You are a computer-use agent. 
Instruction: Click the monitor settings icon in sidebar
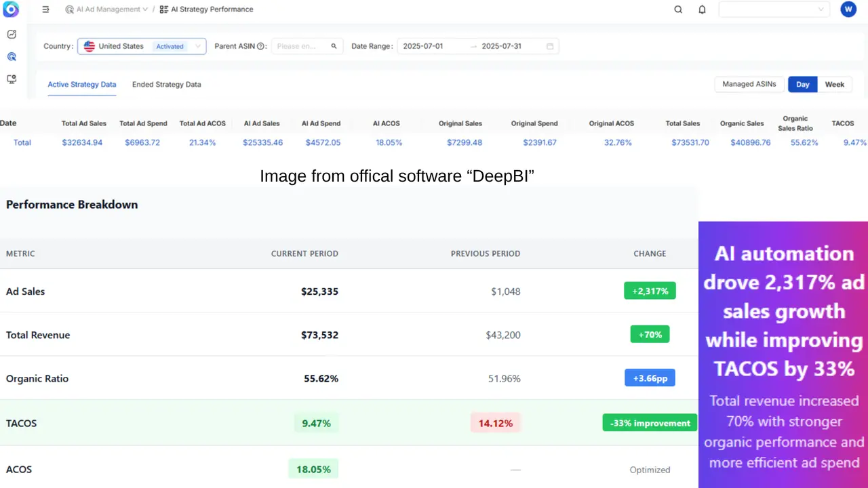(11, 79)
